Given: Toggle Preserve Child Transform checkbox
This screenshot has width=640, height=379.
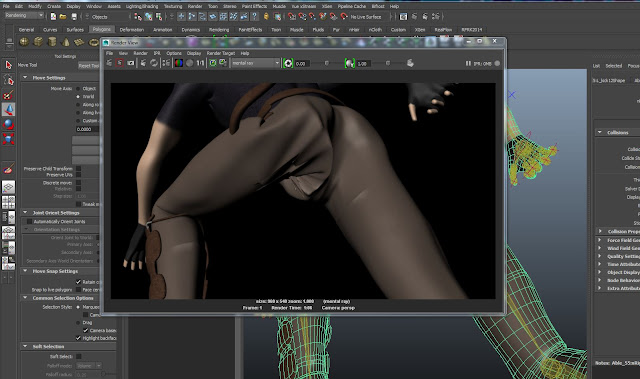Looking at the screenshot, I should pyautogui.click(x=78, y=168).
